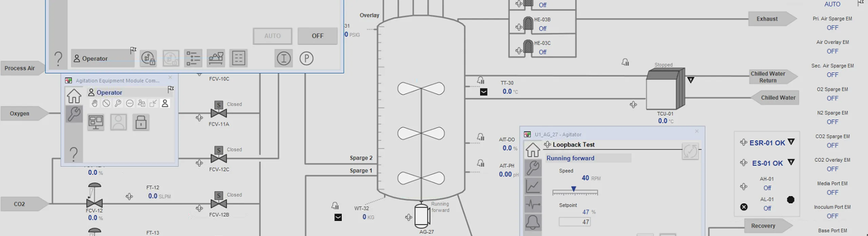Screen dimensions: 868x236
Task: Expand the ESR-01 OK triangle
Action: [x=791, y=142]
